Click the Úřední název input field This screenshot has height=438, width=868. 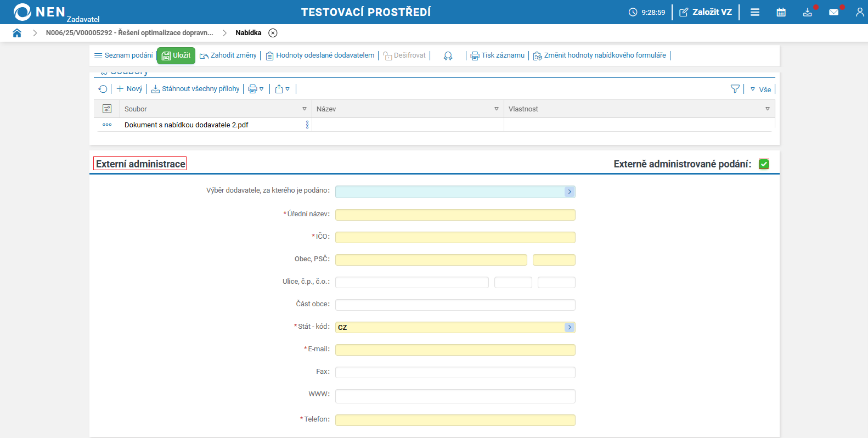455,215
